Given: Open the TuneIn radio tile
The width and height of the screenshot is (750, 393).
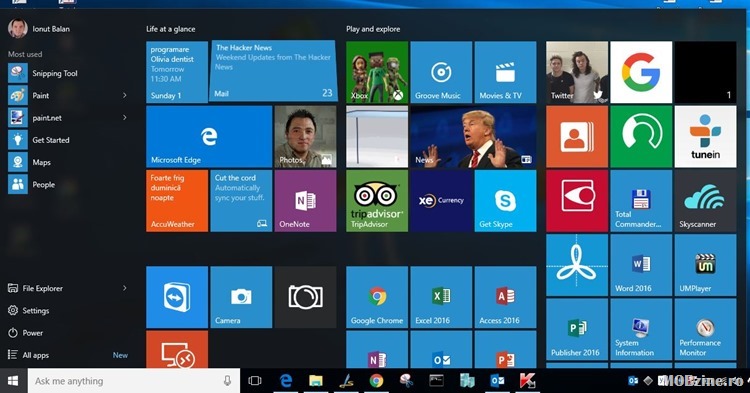Looking at the screenshot, I should (x=705, y=137).
